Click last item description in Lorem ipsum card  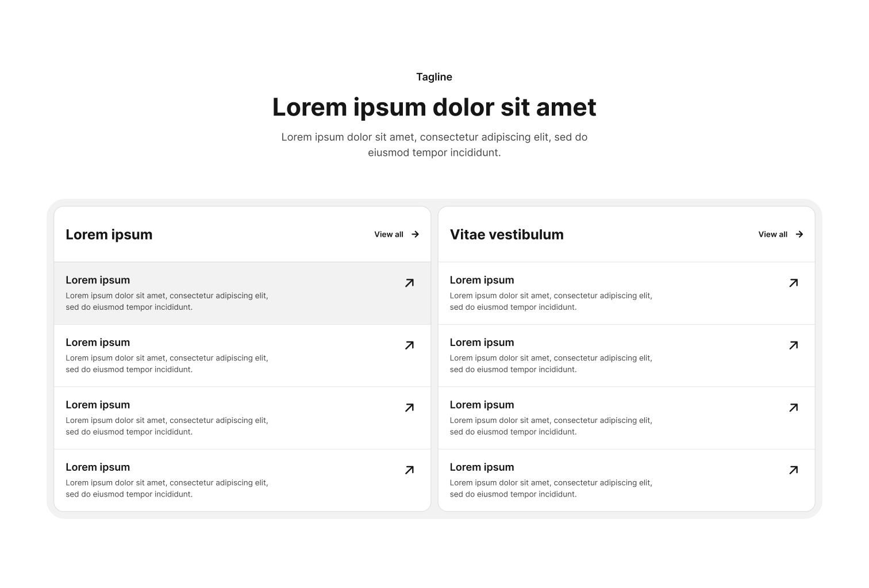point(167,489)
